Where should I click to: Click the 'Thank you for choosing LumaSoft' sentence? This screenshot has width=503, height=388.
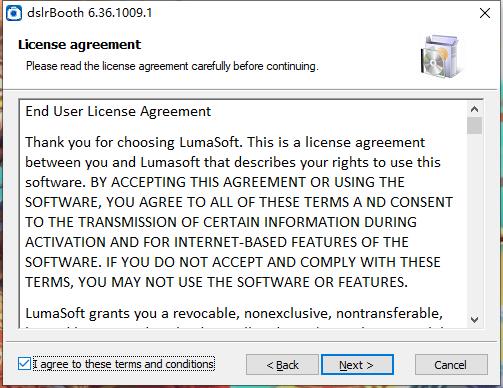[x=132, y=142]
